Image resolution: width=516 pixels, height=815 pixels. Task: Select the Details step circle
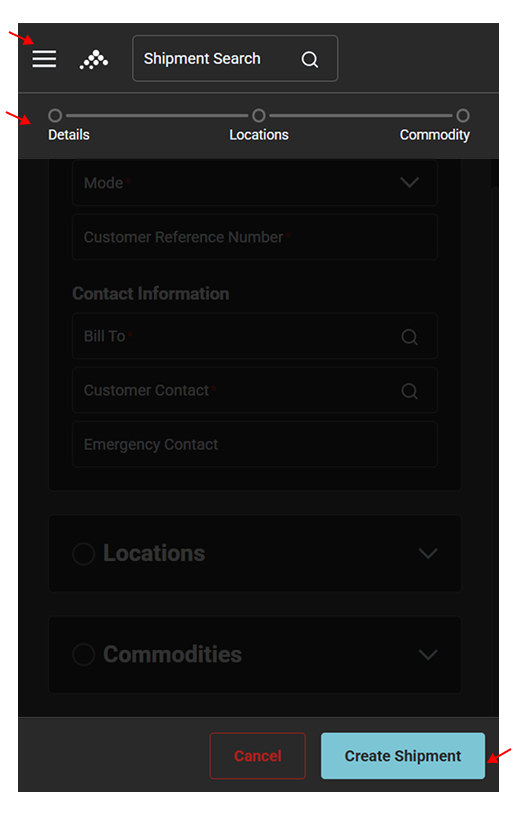pyautogui.click(x=55, y=115)
